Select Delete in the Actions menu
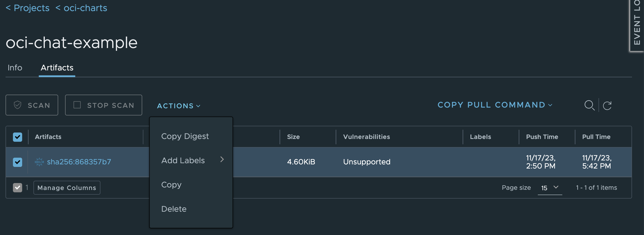The width and height of the screenshot is (644, 235). pos(174,209)
